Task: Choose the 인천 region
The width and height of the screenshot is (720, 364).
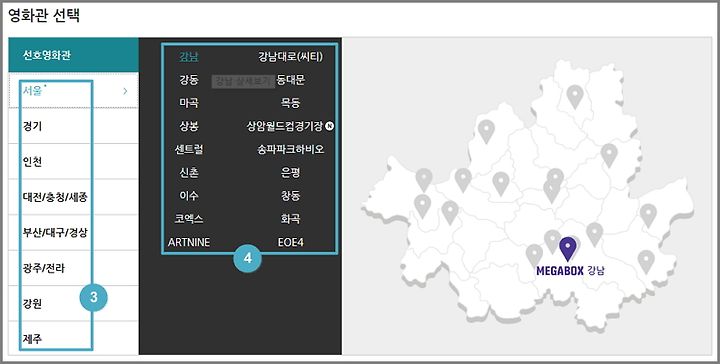Action: (73, 161)
